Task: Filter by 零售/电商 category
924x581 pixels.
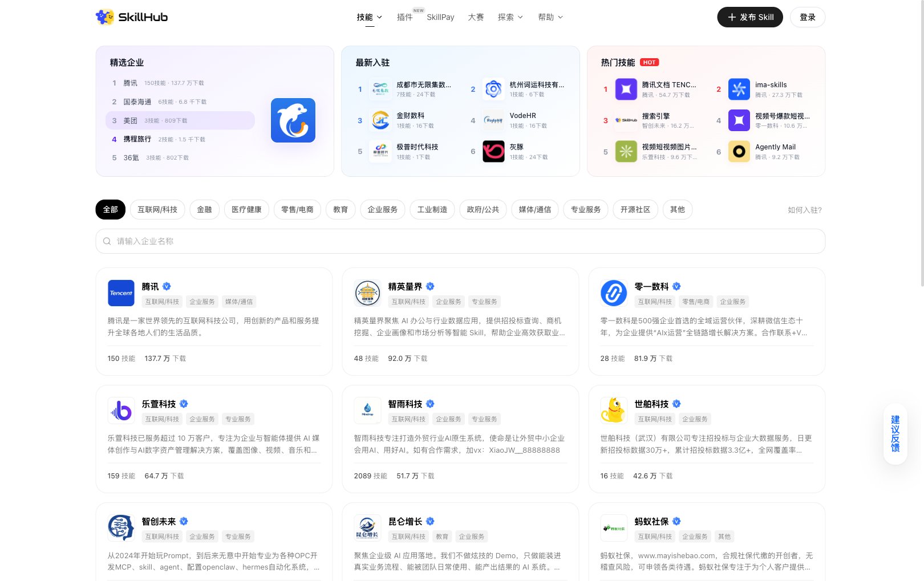Action: pyautogui.click(x=297, y=210)
